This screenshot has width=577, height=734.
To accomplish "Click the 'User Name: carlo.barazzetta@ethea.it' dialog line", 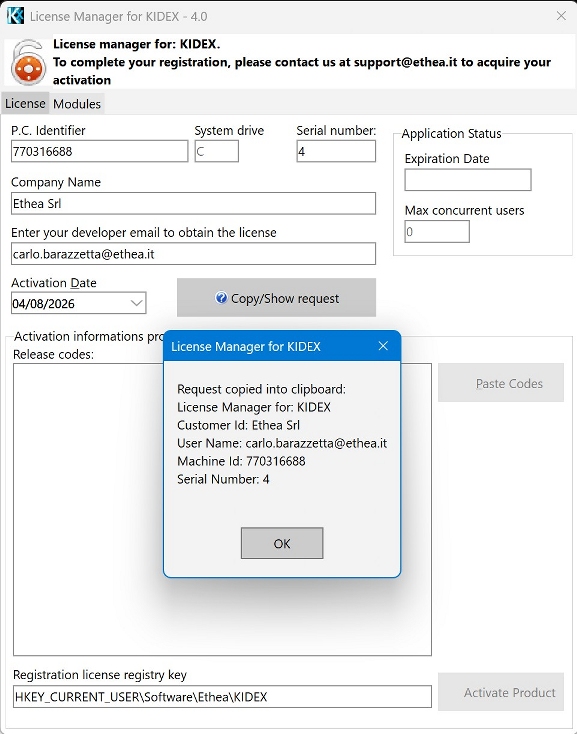I will point(282,443).
